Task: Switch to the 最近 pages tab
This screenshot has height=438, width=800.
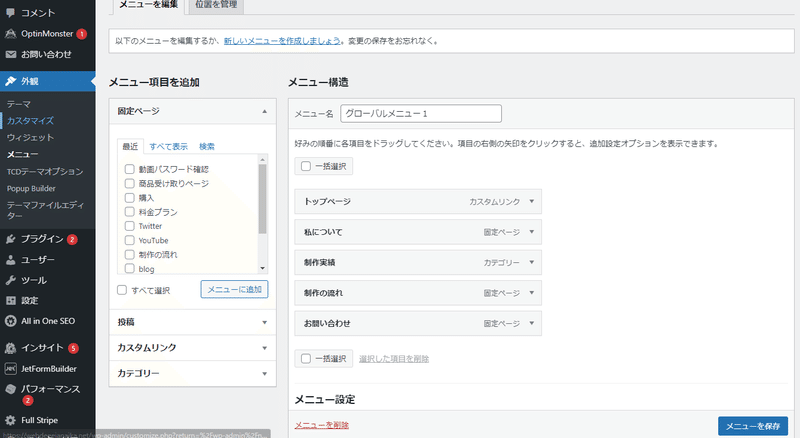Action: [130, 147]
